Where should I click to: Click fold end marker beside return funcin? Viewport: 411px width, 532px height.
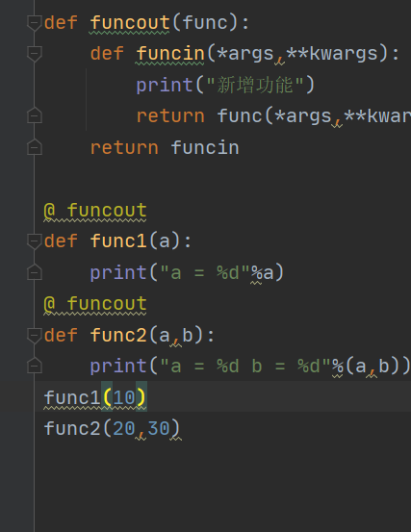35,147
